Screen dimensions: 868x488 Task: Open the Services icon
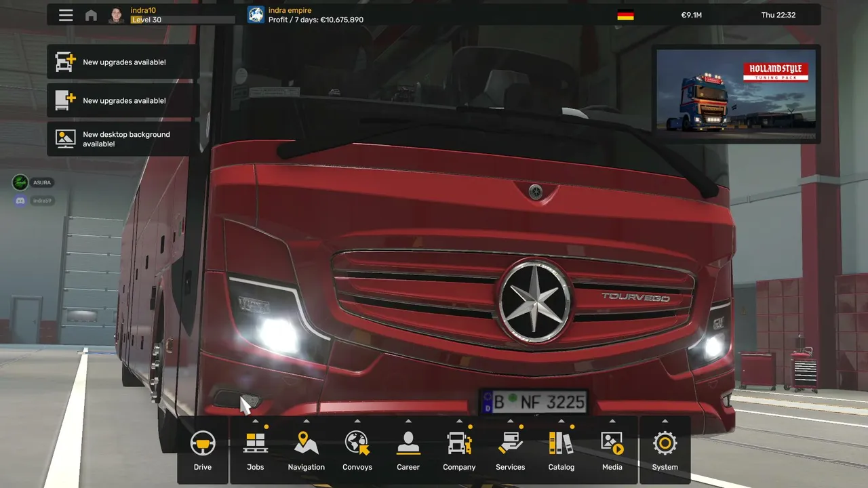pos(510,443)
